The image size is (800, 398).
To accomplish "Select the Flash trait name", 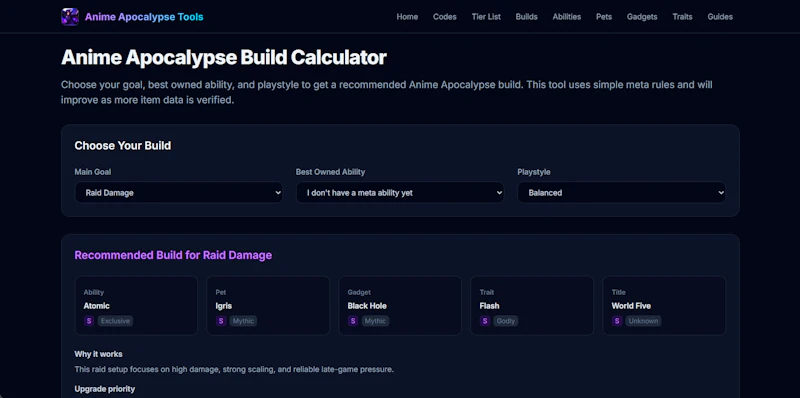I will coord(489,306).
